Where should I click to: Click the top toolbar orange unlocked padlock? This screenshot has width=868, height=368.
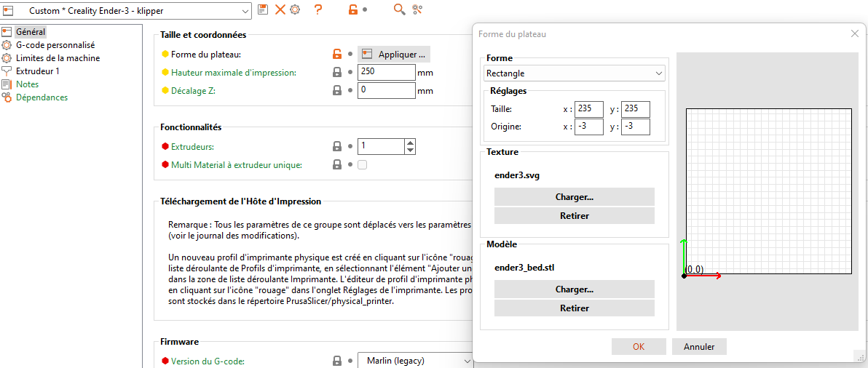[x=352, y=9]
